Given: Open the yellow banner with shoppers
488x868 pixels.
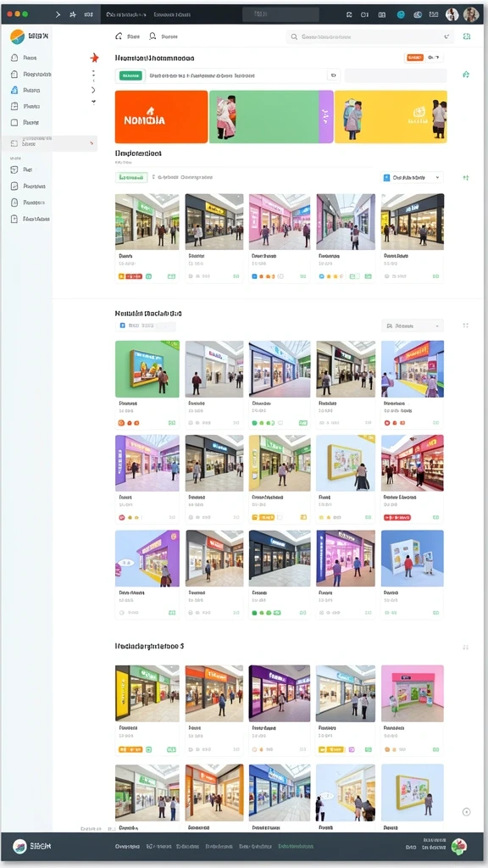Looking at the screenshot, I should tap(391, 117).
